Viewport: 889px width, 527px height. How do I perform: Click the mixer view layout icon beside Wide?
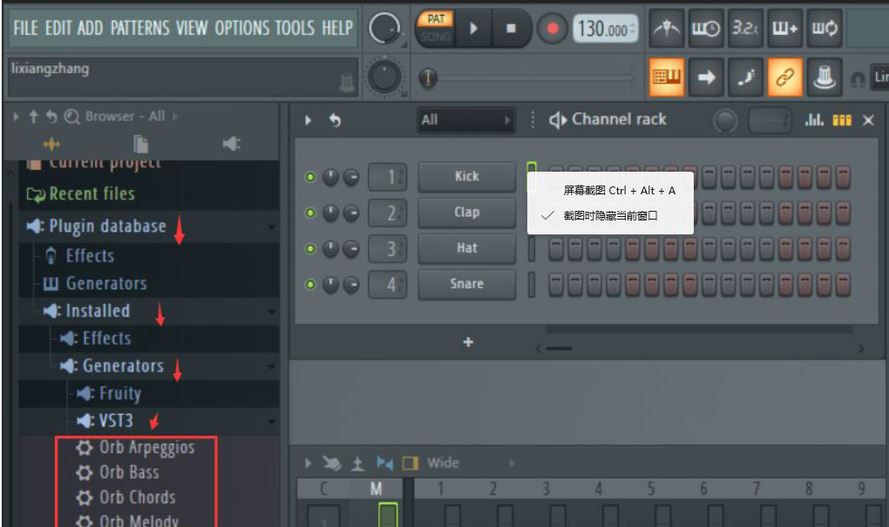[x=410, y=464]
